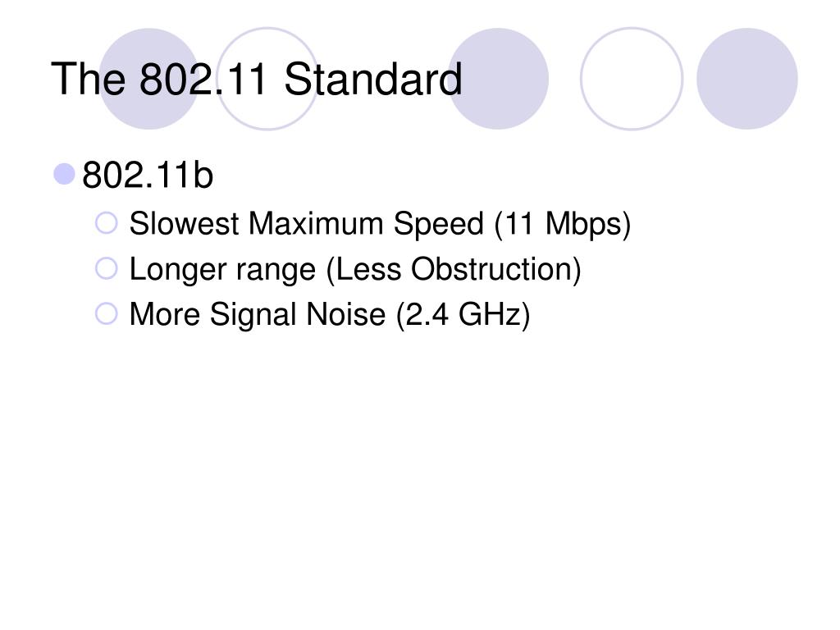Click the '802.11' number in the title
840x630 pixels.
click(x=203, y=80)
